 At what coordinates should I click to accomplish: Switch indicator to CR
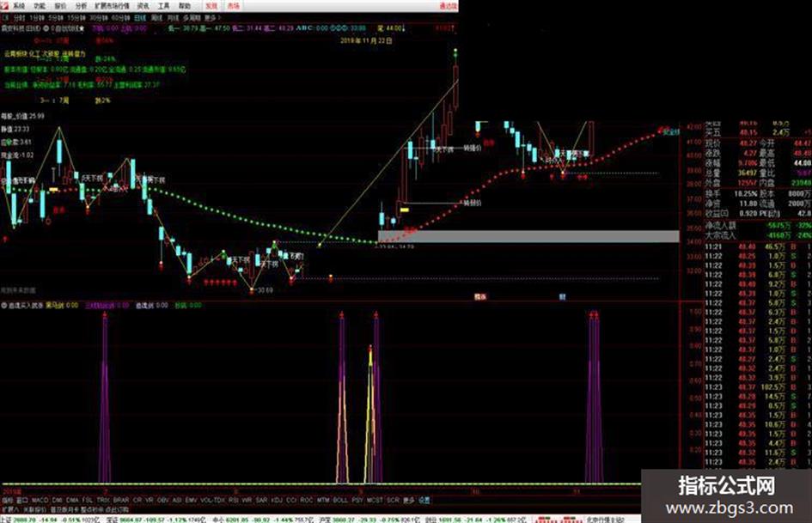click(137, 500)
